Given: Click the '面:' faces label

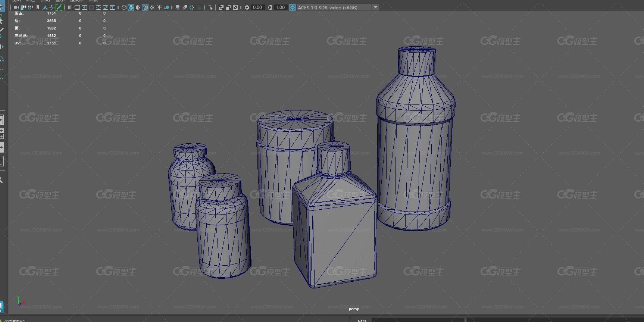Looking at the screenshot, I should 17,28.
